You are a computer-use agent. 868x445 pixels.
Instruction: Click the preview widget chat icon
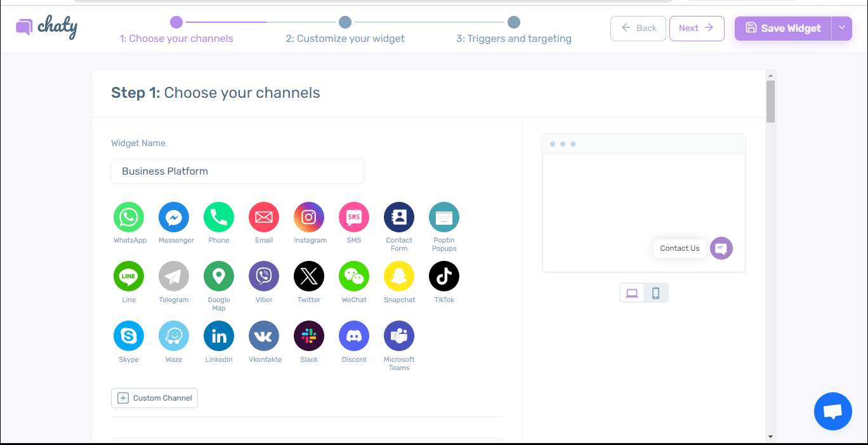721,248
